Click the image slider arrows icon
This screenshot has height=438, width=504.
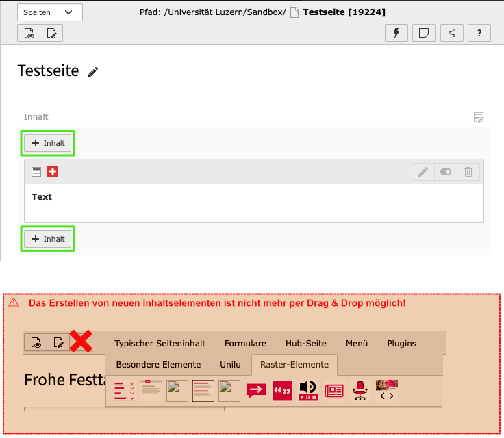387,390
